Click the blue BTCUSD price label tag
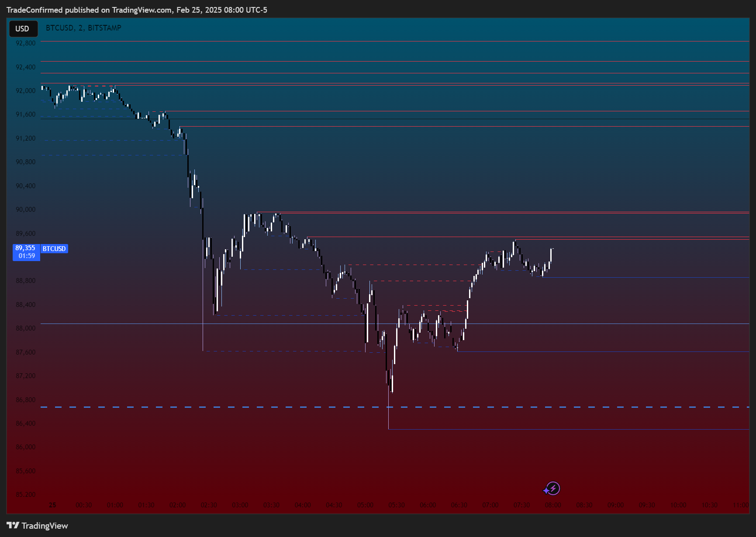Screen dimensions: 756x537 coord(54,249)
